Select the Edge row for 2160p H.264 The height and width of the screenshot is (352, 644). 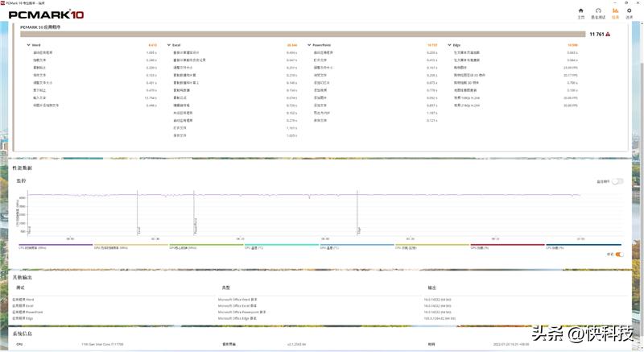pyautogui.click(x=515, y=106)
